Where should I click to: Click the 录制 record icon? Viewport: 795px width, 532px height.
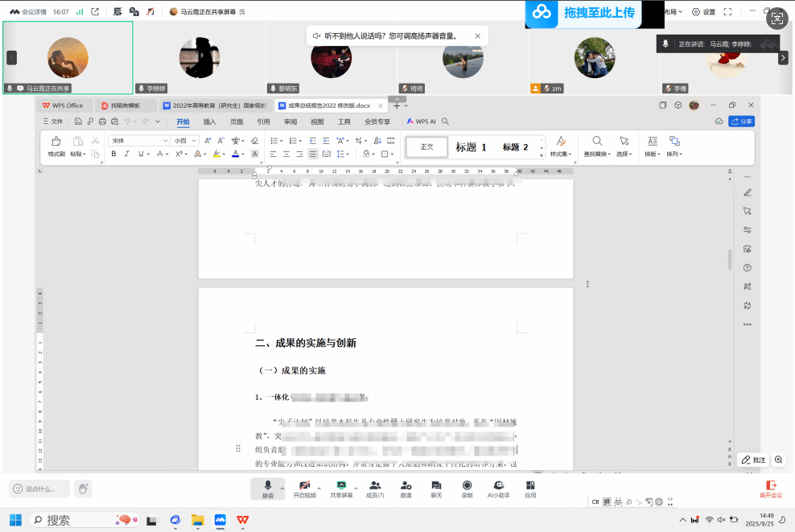coord(467,489)
